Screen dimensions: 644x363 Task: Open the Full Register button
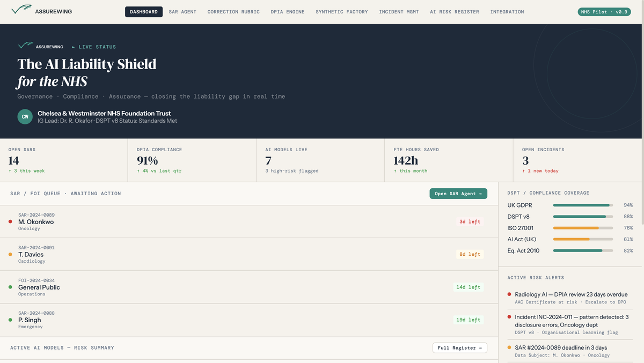click(460, 348)
